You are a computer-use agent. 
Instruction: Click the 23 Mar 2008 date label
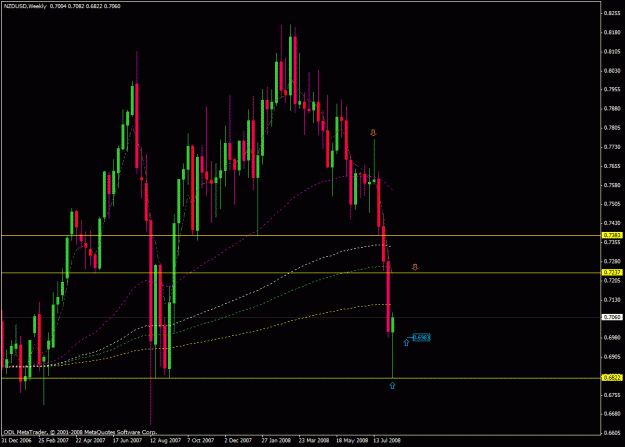tap(314, 441)
